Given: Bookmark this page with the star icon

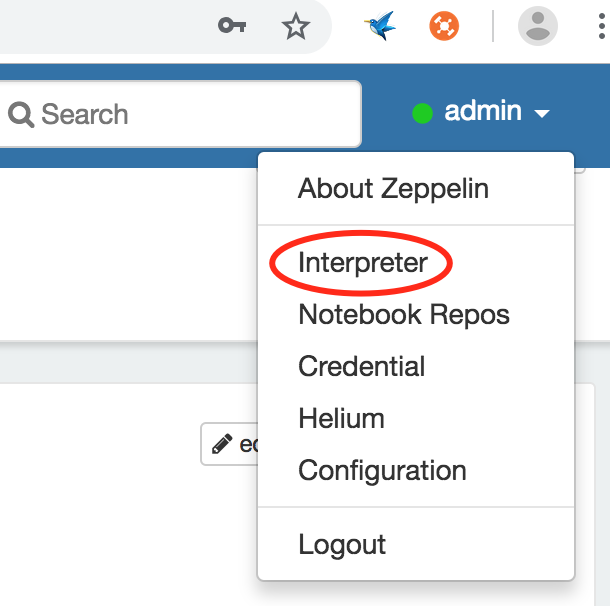Looking at the screenshot, I should tap(295, 26).
